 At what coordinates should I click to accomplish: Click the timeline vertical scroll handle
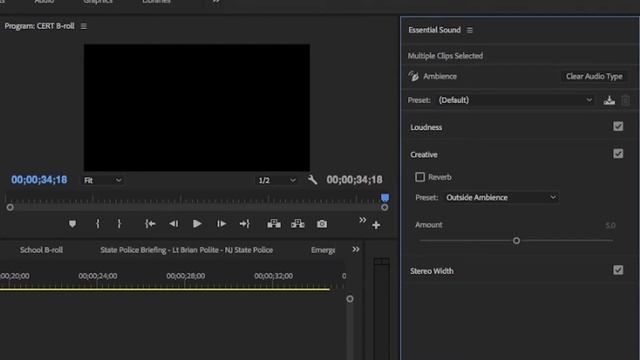pyautogui.click(x=350, y=299)
